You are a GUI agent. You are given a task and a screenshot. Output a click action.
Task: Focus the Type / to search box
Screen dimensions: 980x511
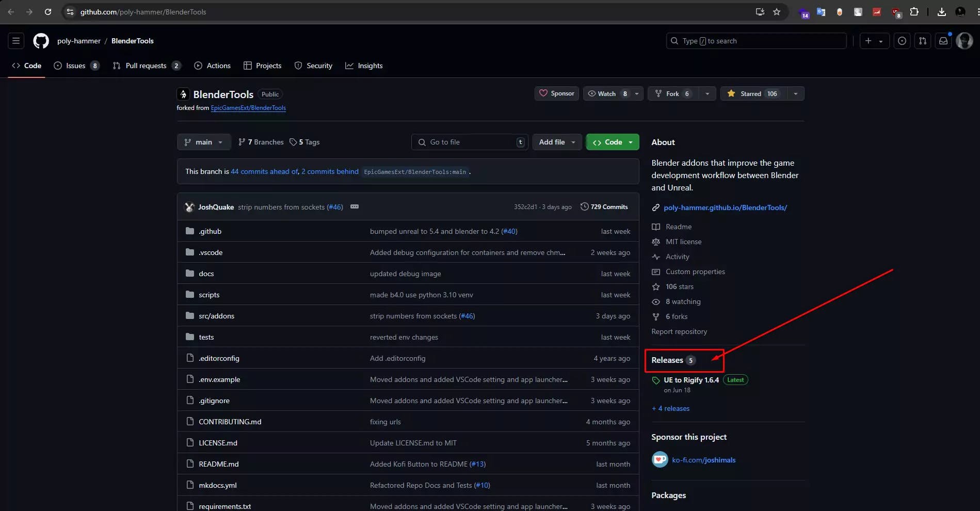(x=756, y=41)
